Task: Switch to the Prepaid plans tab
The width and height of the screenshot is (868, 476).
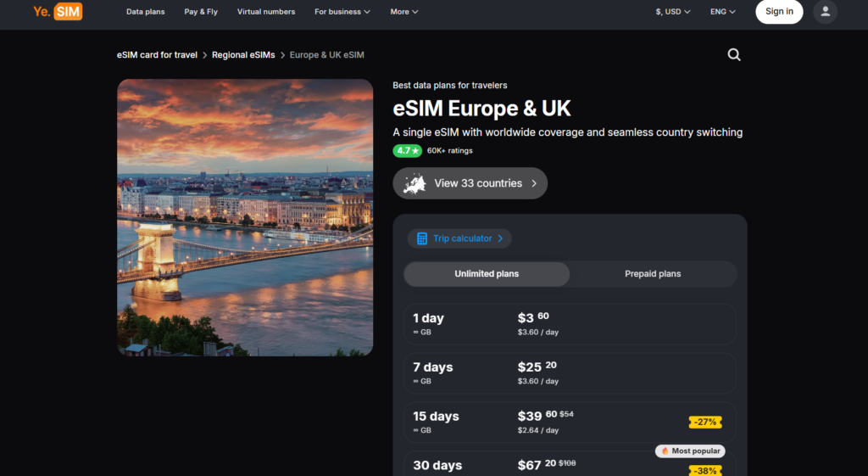Action: pyautogui.click(x=653, y=274)
